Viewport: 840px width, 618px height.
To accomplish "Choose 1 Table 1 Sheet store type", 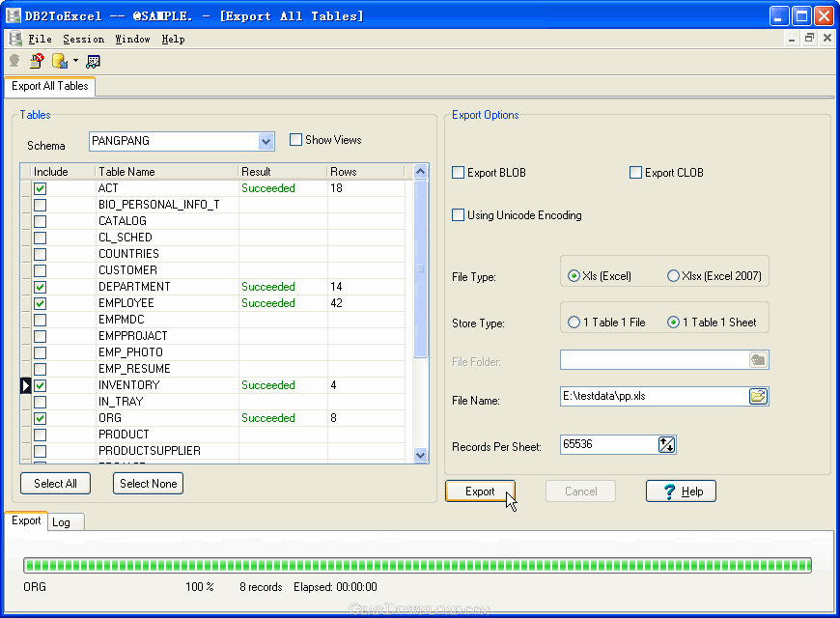I will tap(673, 323).
